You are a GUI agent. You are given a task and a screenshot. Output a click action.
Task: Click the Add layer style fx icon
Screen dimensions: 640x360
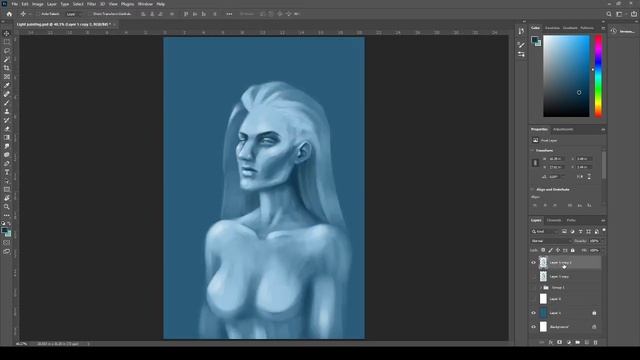coord(551,342)
